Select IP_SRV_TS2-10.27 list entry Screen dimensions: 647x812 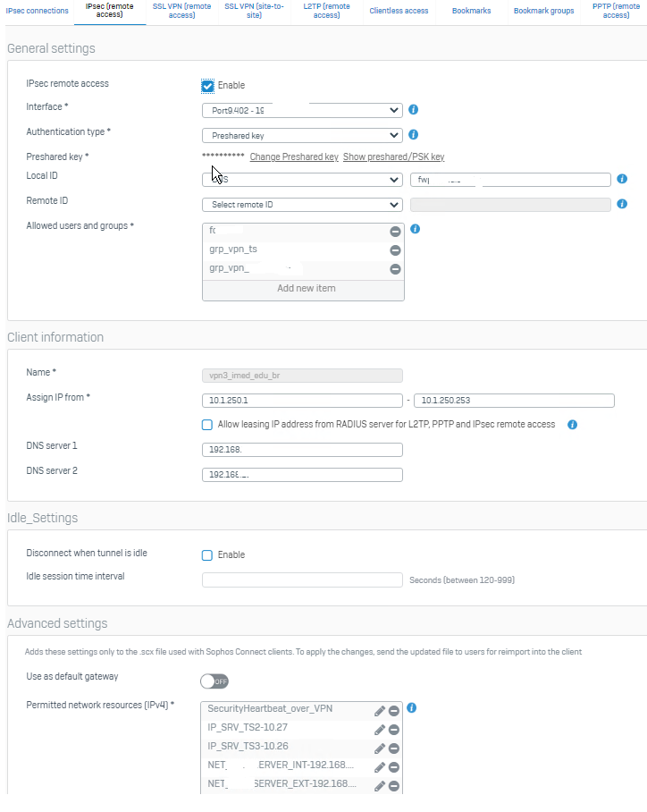(248, 727)
